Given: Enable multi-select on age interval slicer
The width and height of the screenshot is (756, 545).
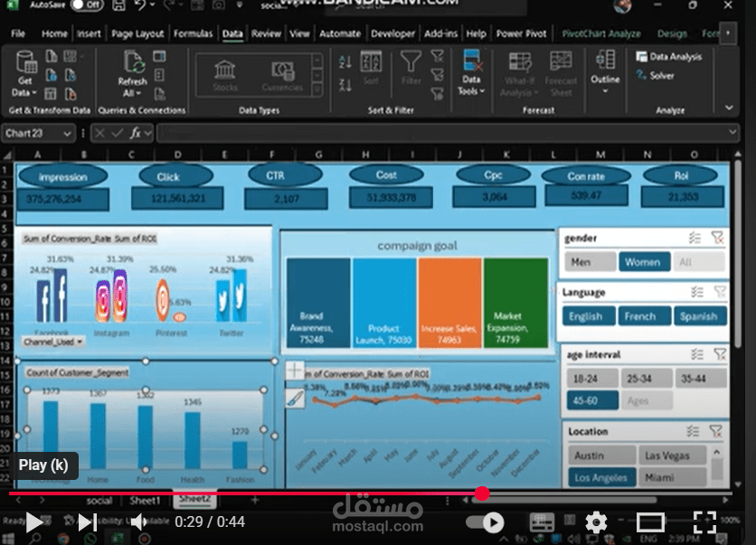Looking at the screenshot, I should [x=696, y=354].
